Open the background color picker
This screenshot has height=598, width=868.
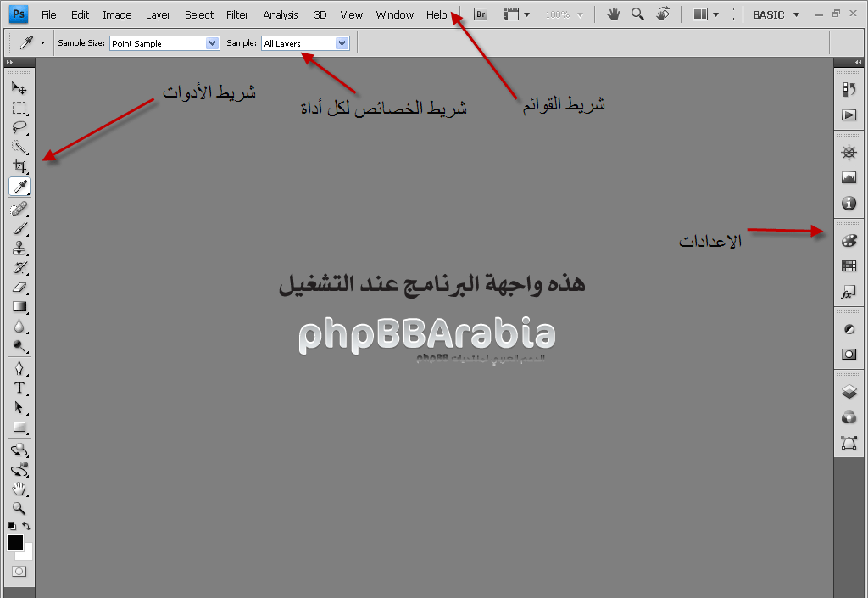[x=28, y=554]
